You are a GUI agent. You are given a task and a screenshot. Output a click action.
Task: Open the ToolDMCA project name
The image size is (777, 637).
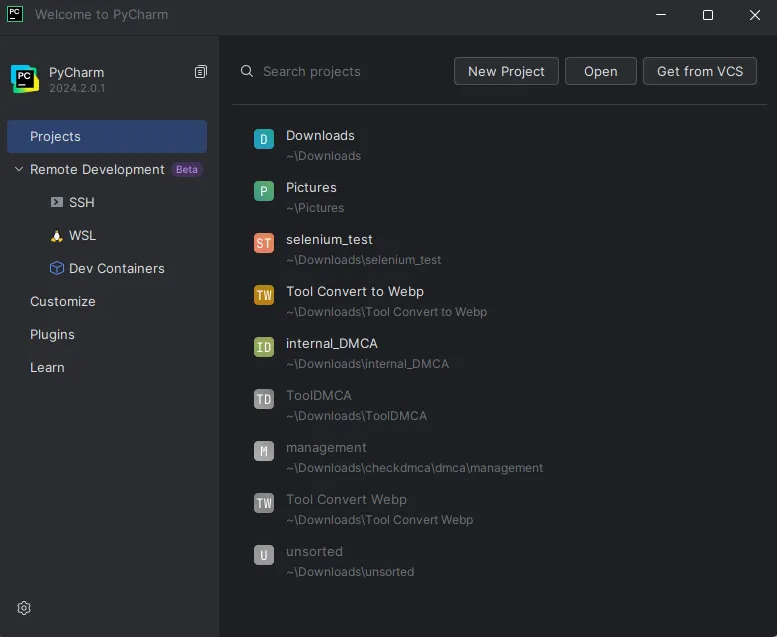319,396
